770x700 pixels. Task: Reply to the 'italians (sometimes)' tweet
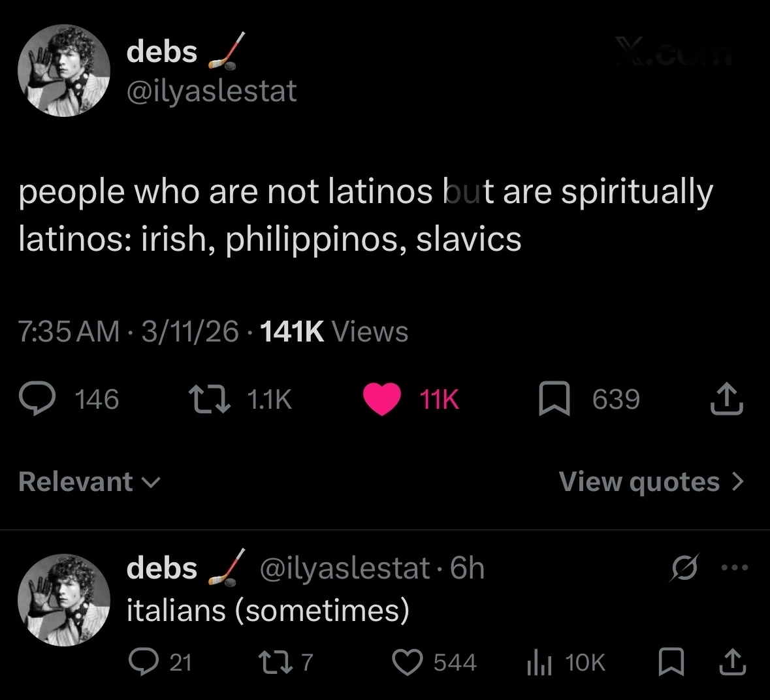(142, 663)
